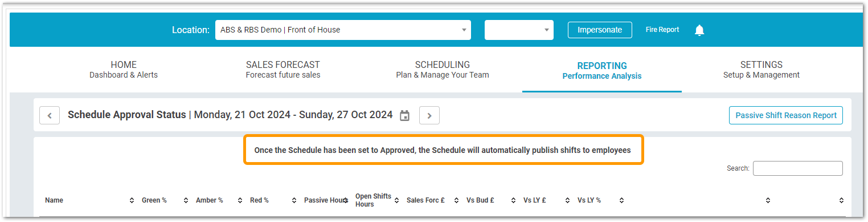Viewport: 868px width, 222px height.
Task: Open the empty dropdown beside Impersonate
Action: click(519, 30)
